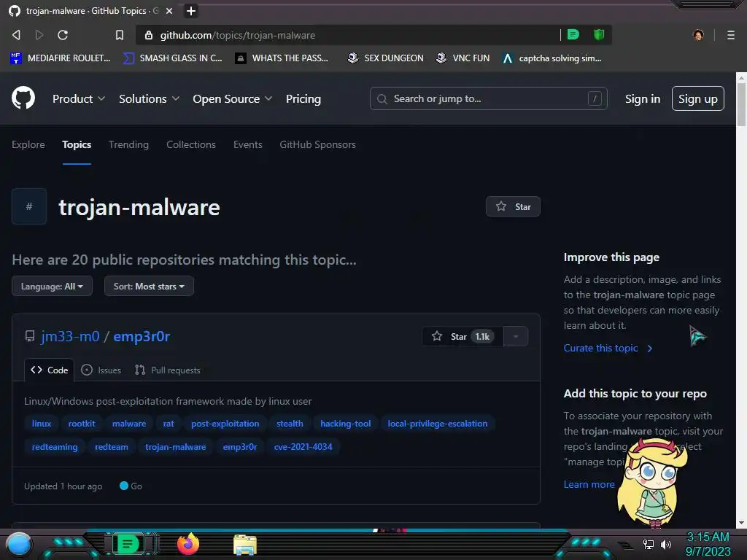Open the green chat app in taskbar
Screen dimensions: 747x560
[x=128, y=544]
